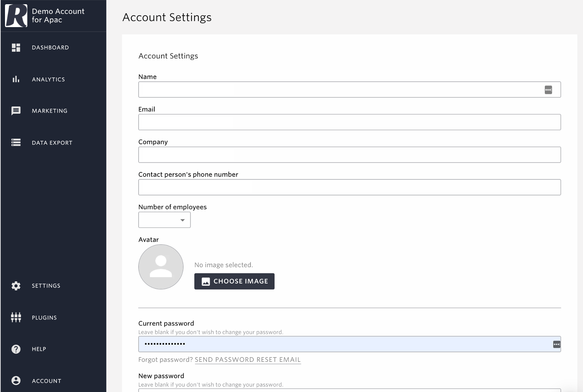Click the avatar placeholder image
The width and height of the screenshot is (583, 392).
(x=161, y=267)
